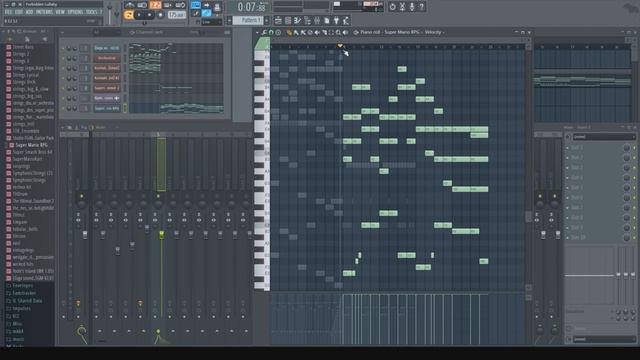This screenshot has height=360, width=640.
Task: Open the TOOLS menu
Action: (x=91, y=12)
